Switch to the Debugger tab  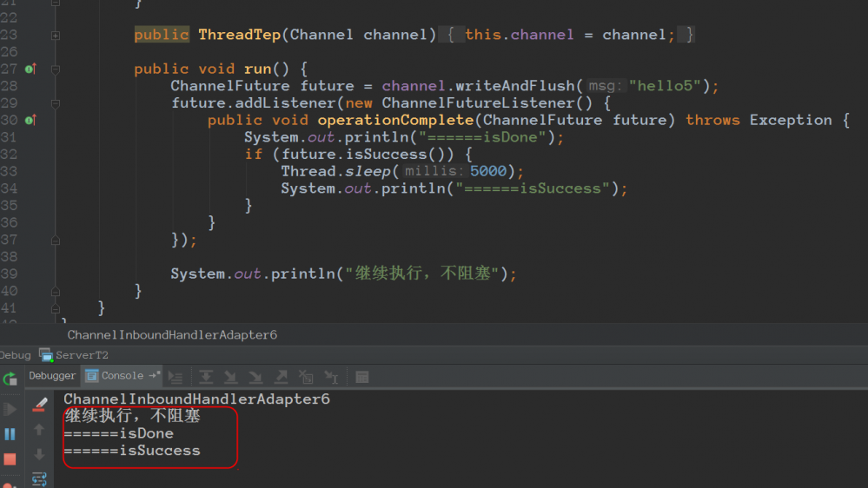52,376
